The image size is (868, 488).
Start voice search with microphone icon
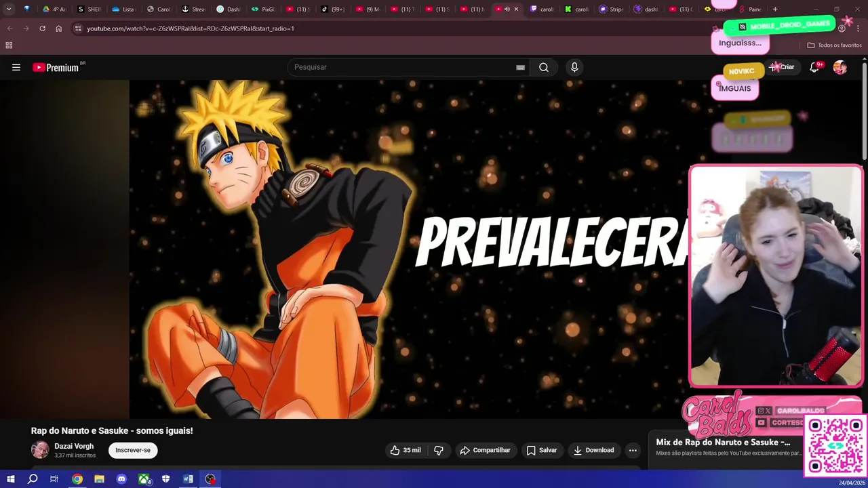tap(574, 67)
